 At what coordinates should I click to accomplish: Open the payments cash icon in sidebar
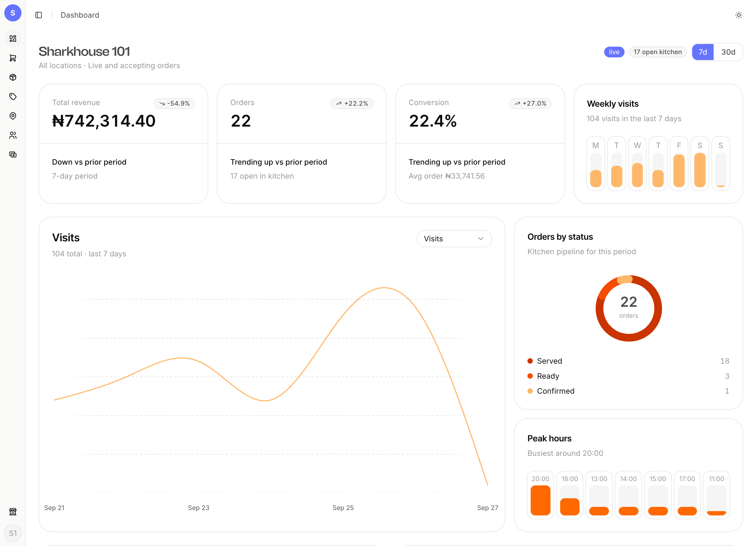tap(13, 154)
